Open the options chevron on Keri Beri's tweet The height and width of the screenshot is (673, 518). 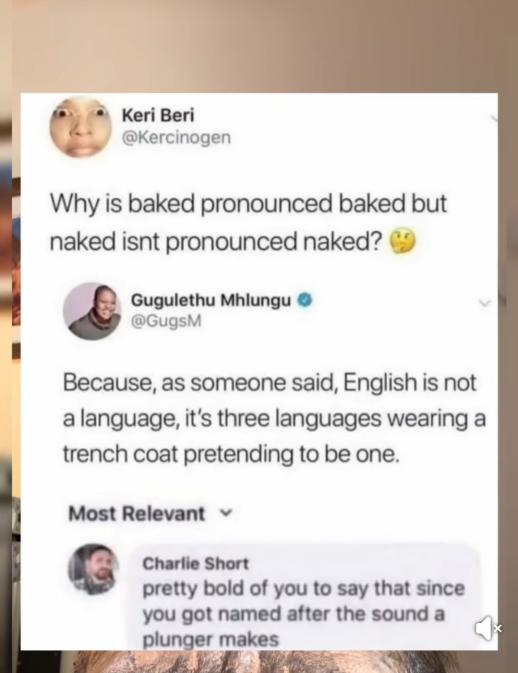coord(494,118)
